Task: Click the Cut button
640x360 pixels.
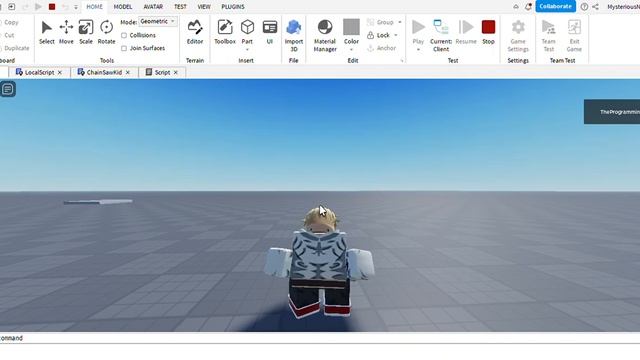Action: [8, 35]
